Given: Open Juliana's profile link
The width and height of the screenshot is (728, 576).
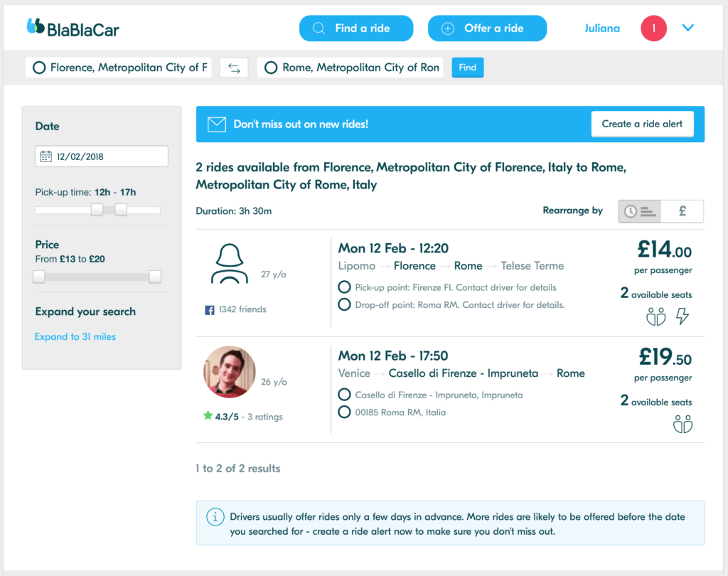Looking at the screenshot, I should [x=601, y=28].
